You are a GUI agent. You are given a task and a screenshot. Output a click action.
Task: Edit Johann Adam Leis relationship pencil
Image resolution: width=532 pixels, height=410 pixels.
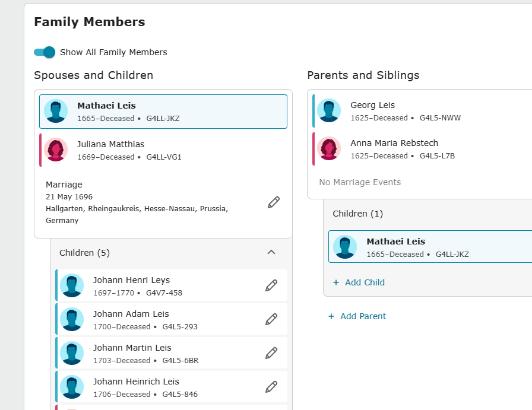[x=271, y=319]
